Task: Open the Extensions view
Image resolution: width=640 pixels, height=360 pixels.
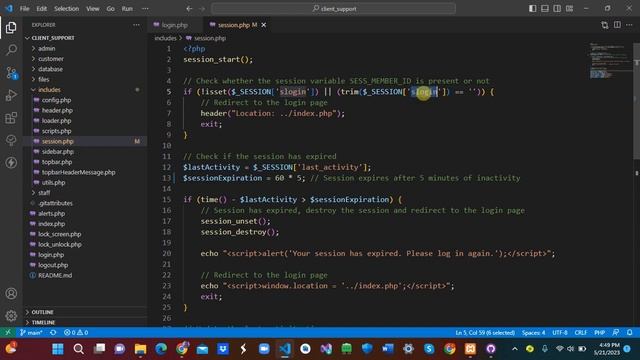Action: point(11,118)
